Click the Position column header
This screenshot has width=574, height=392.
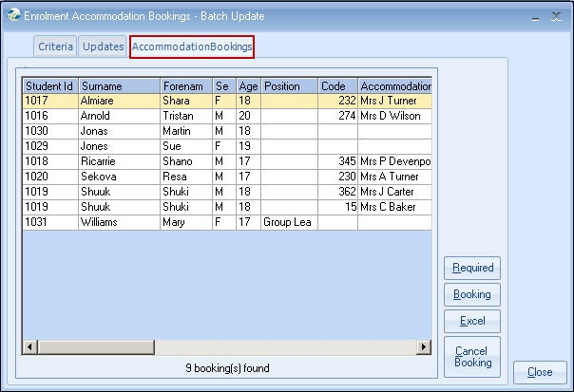(x=289, y=86)
